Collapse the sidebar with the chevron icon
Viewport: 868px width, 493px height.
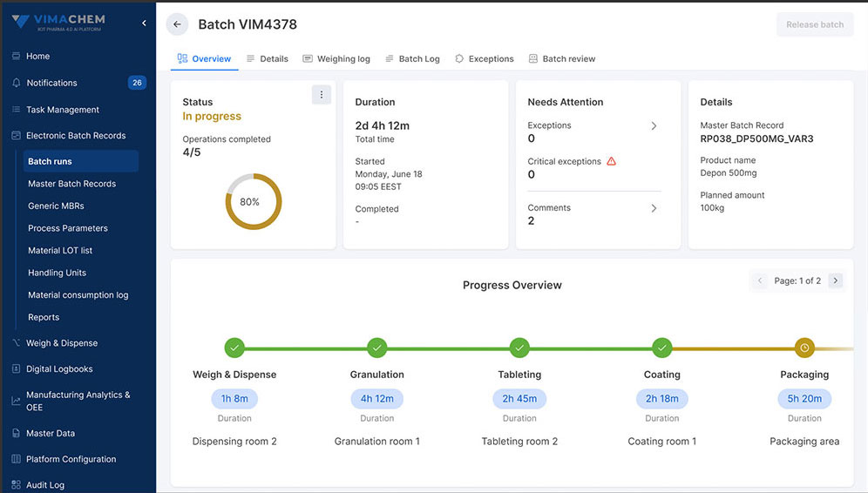[144, 24]
